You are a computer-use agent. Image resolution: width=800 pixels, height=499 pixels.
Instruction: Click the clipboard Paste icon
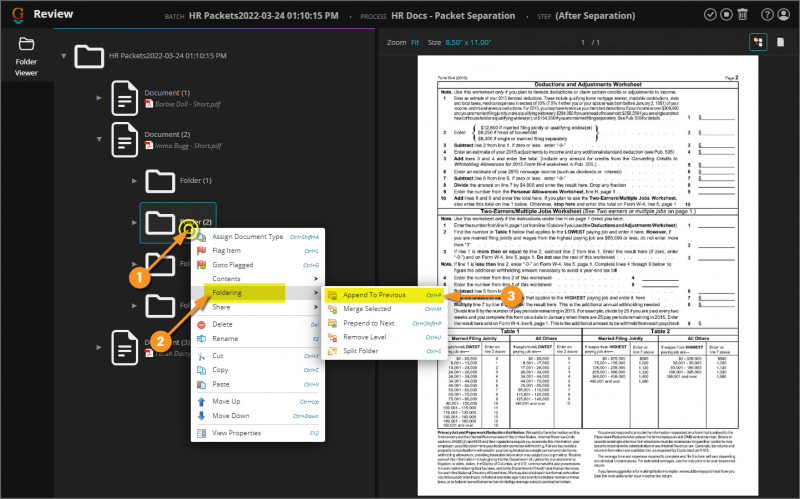(202, 384)
